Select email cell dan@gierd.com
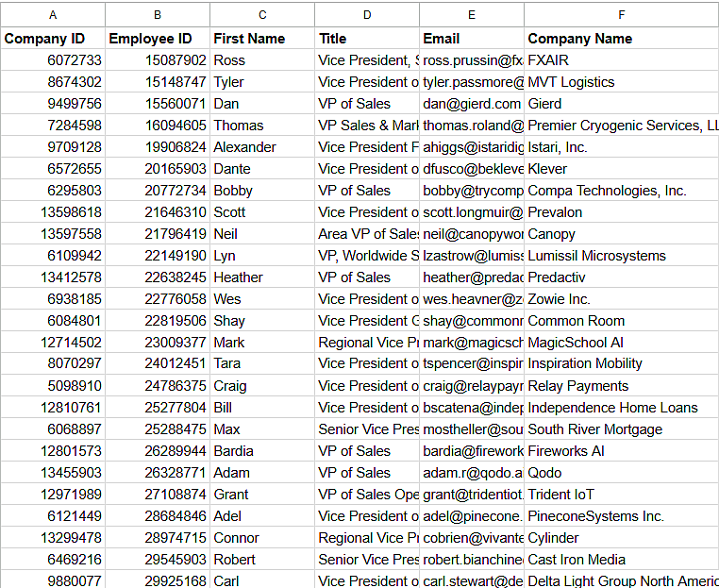The image size is (719, 588). coord(472,104)
